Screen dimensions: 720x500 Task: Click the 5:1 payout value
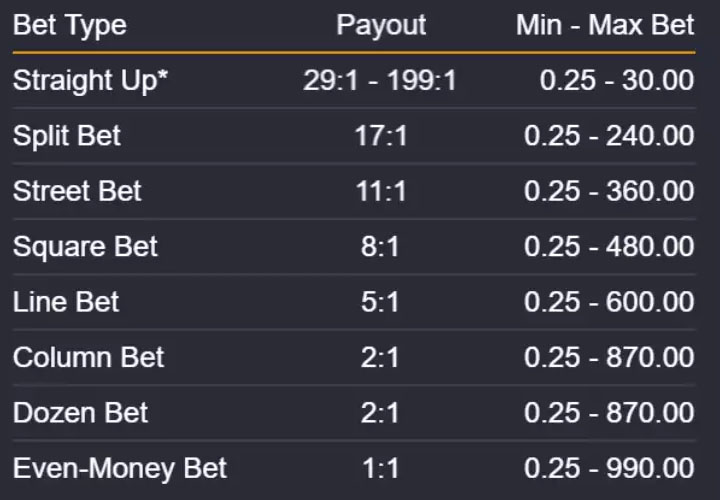click(x=380, y=303)
